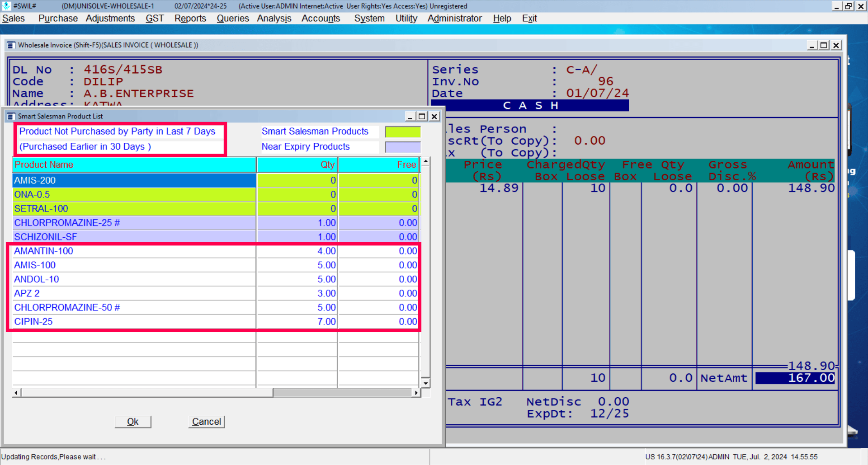868x465 pixels.
Task: Open the Utility menu
Action: (406, 19)
